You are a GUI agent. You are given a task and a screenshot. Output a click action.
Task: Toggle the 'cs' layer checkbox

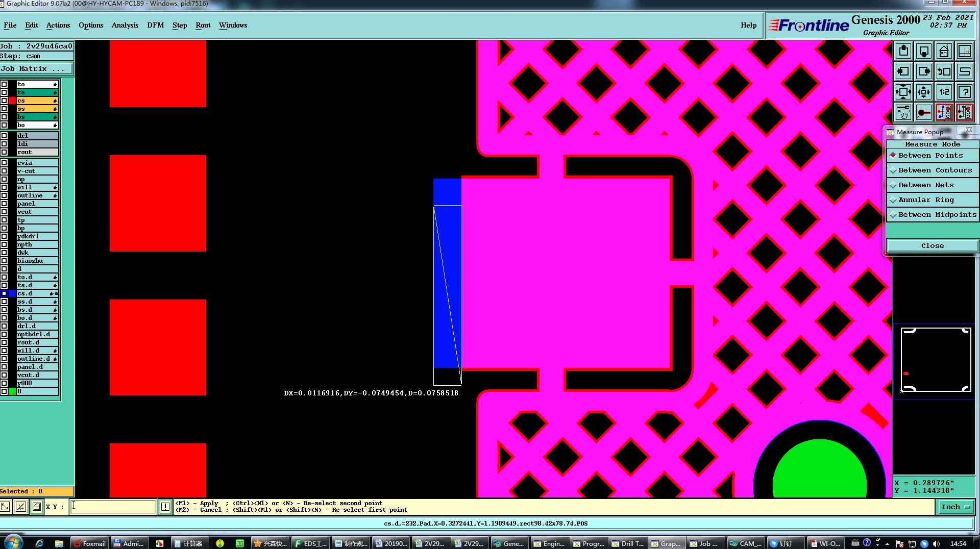click(x=4, y=101)
